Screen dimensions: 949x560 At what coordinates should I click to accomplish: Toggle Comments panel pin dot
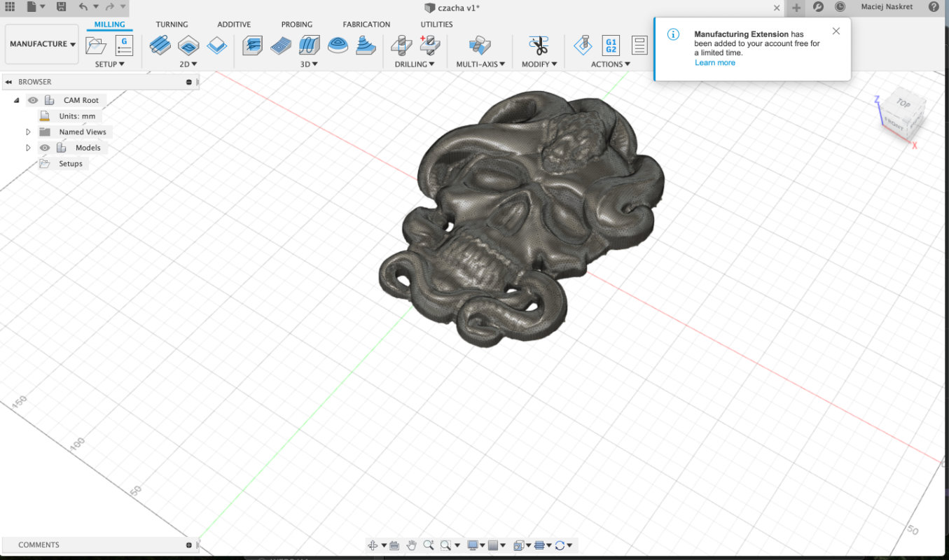point(189,545)
